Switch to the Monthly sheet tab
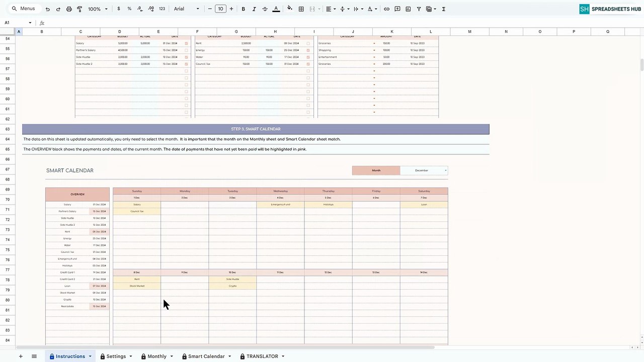 tap(157, 356)
